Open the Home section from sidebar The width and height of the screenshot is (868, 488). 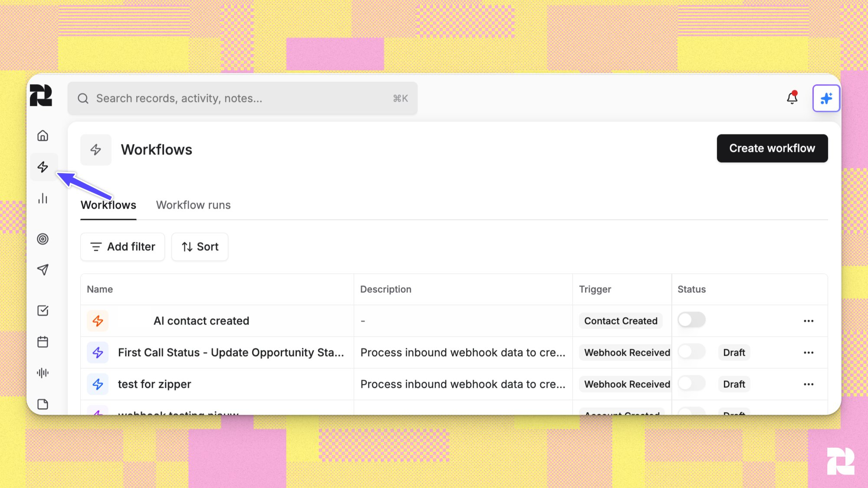(x=43, y=136)
